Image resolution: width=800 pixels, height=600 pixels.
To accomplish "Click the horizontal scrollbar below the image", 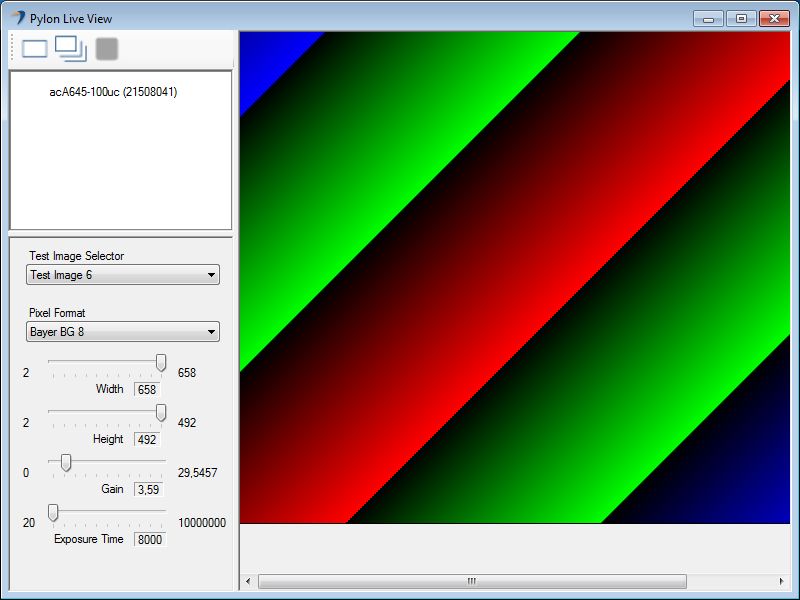I will pos(470,580).
